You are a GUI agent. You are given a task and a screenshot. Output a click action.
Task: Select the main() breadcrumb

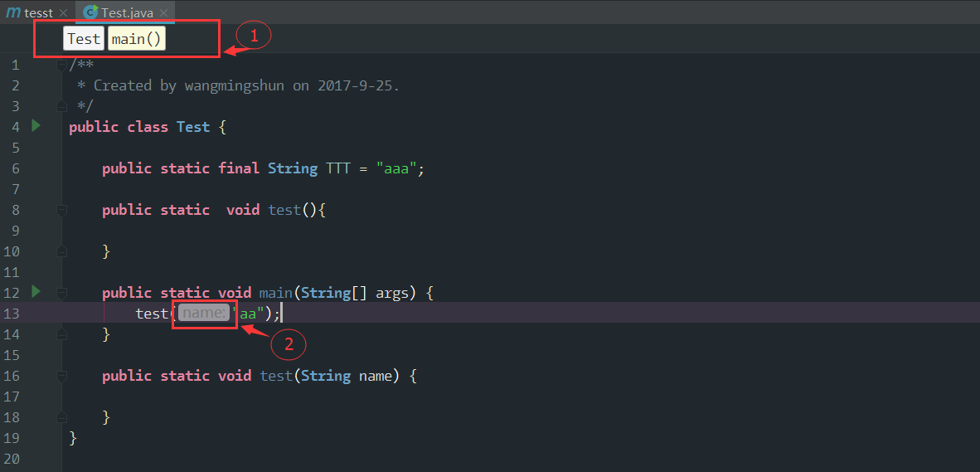(137, 39)
